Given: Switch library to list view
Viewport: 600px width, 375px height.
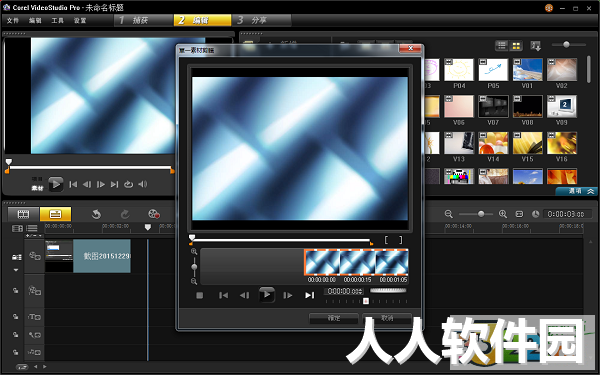Looking at the screenshot, I should [x=502, y=46].
